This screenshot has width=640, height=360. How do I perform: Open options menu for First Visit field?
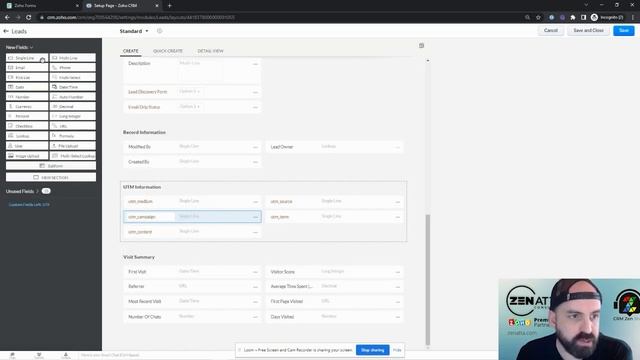click(255, 272)
